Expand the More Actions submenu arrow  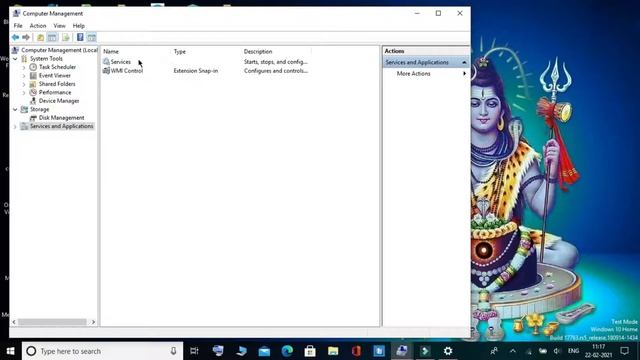(464, 73)
